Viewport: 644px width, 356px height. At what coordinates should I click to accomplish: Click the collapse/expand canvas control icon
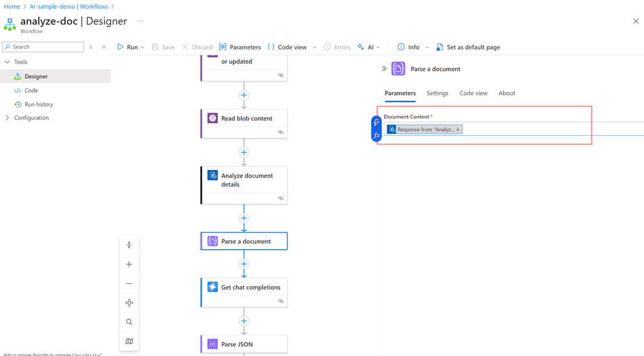coord(129,245)
